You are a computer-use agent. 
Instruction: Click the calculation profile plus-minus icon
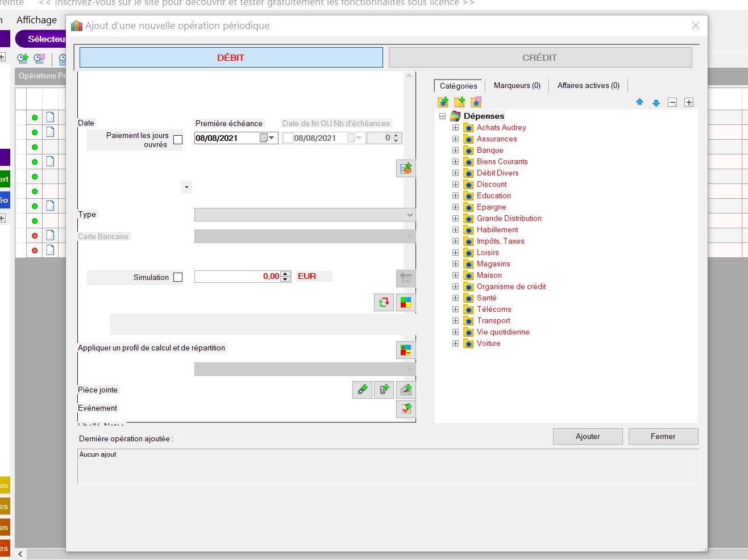tap(406, 350)
